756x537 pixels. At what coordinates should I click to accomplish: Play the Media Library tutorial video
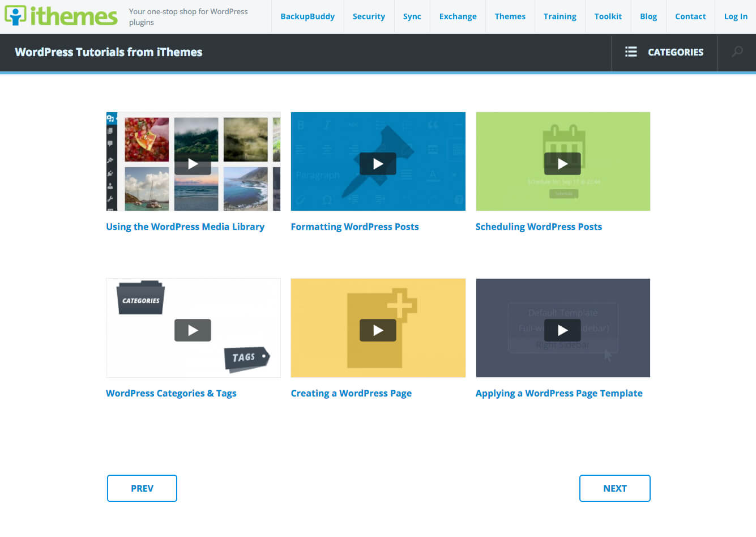pyautogui.click(x=193, y=164)
